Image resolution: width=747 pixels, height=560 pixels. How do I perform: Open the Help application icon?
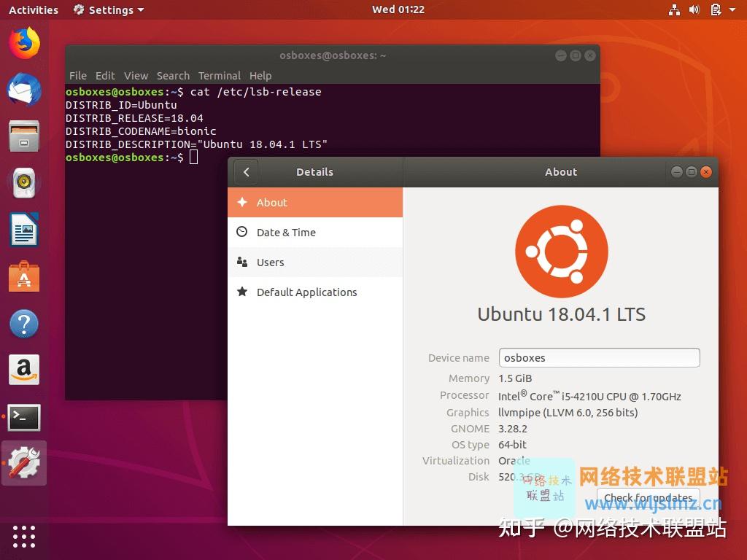(x=24, y=324)
